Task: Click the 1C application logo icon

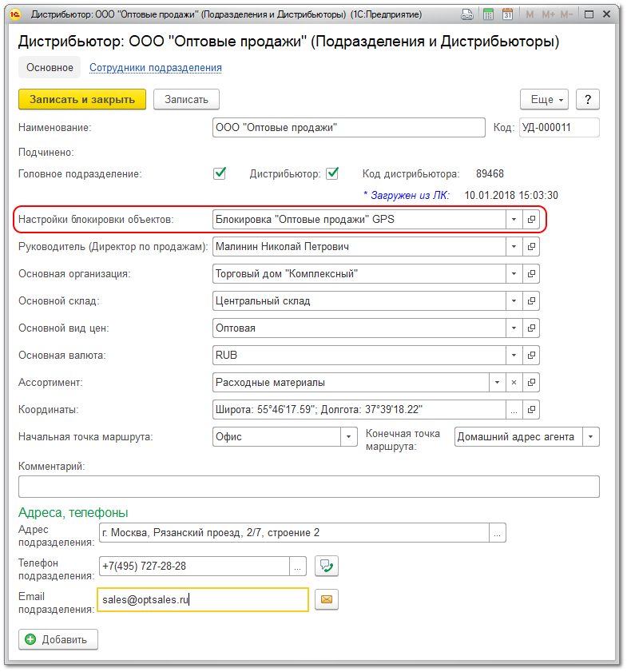Action: [x=15, y=14]
